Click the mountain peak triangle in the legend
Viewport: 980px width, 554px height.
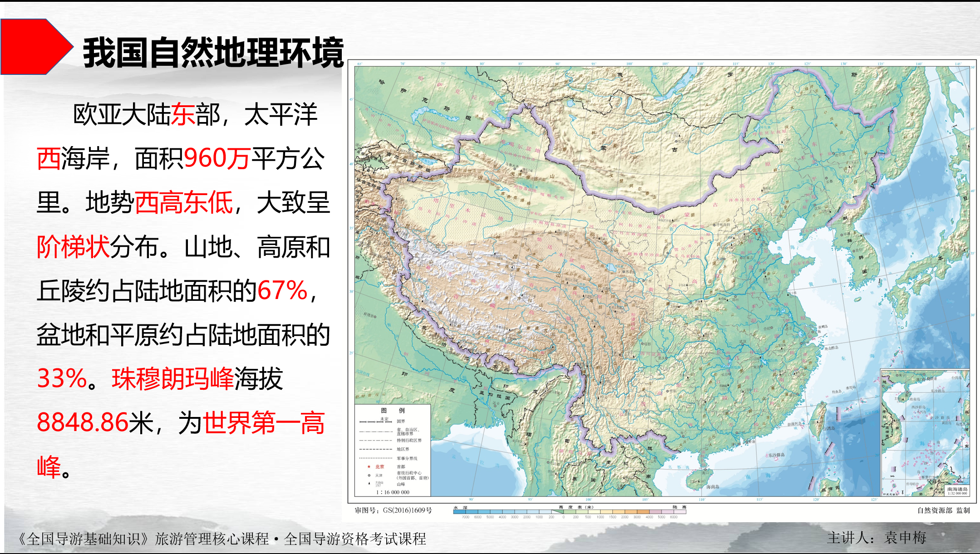[x=369, y=484]
